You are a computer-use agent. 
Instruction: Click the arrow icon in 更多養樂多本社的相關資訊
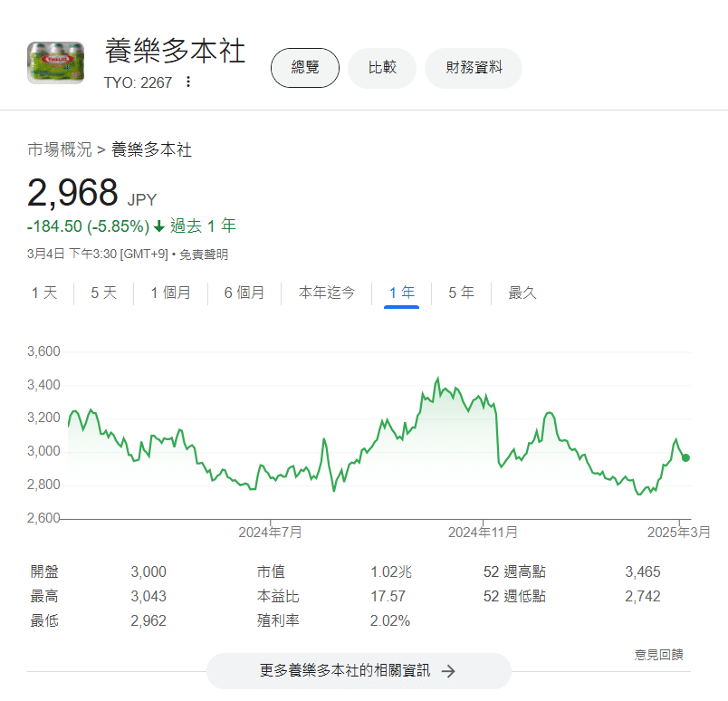tap(448, 671)
